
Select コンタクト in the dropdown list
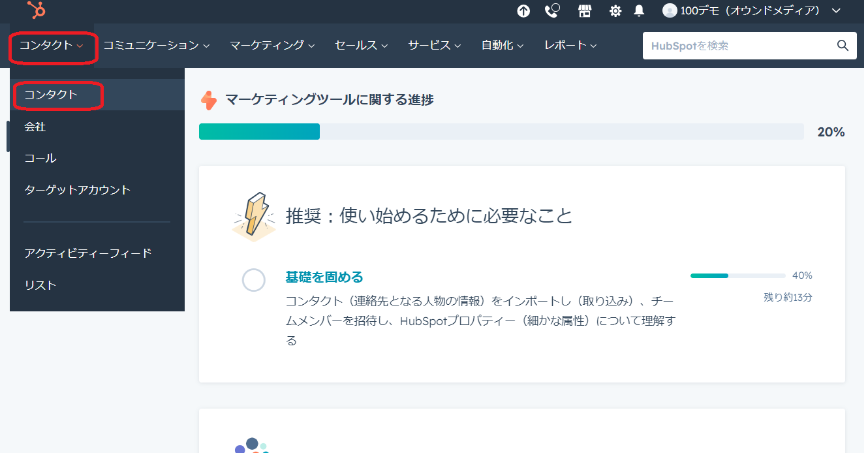97,95
